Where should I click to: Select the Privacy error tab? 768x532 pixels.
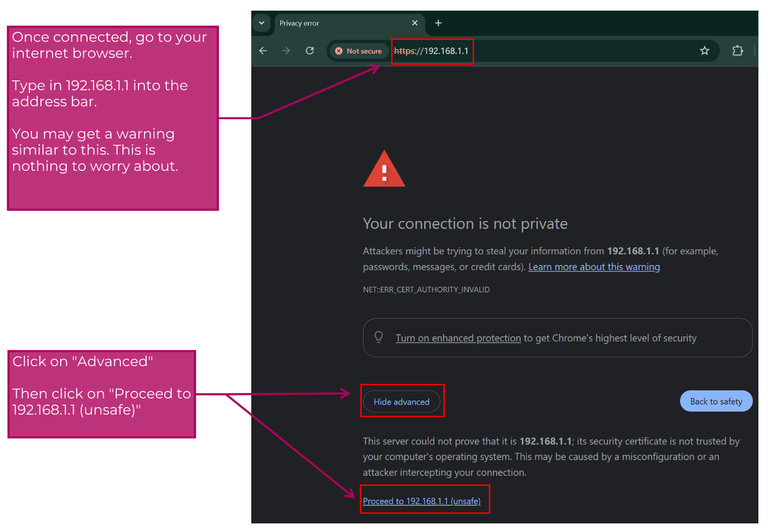(334, 23)
